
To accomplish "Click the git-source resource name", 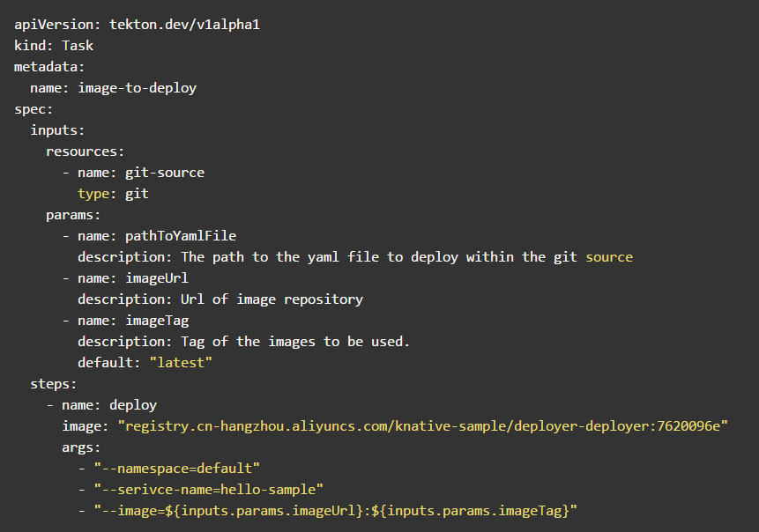I will click(165, 173).
